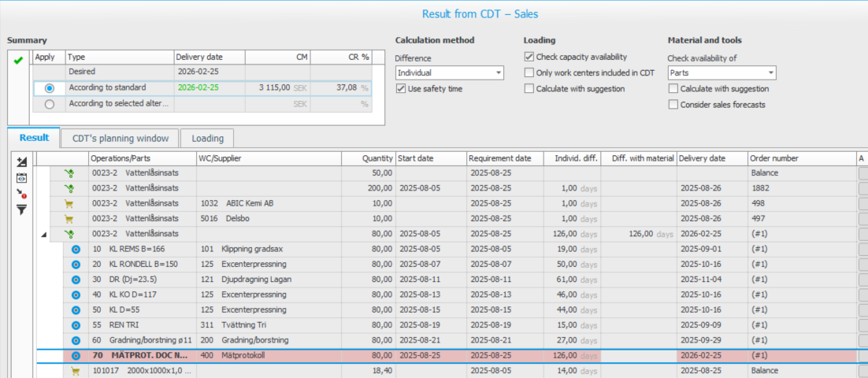
Task: Click the top icon in the Result sidebar
Action: coord(21,161)
